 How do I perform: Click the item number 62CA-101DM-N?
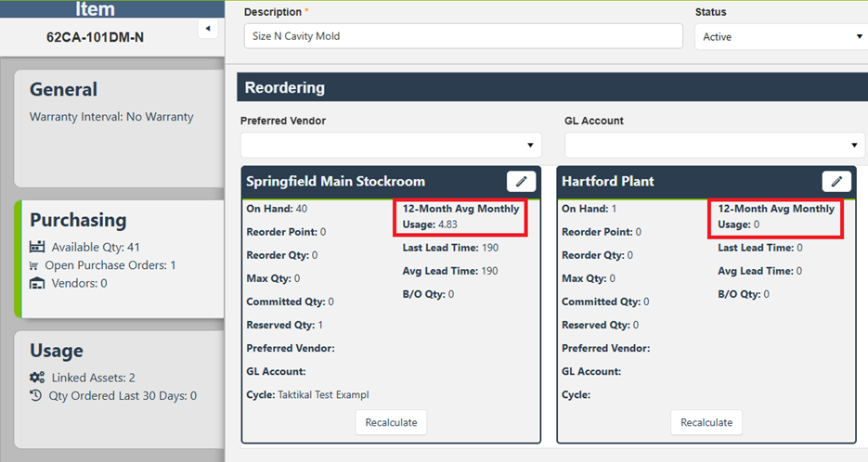pos(96,37)
